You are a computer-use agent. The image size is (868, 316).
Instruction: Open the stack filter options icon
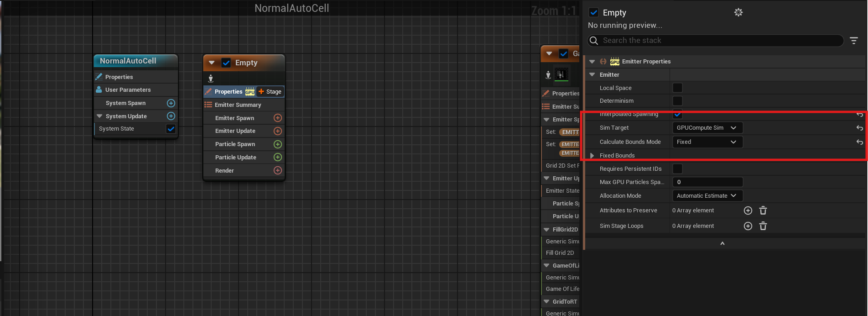click(854, 41)
